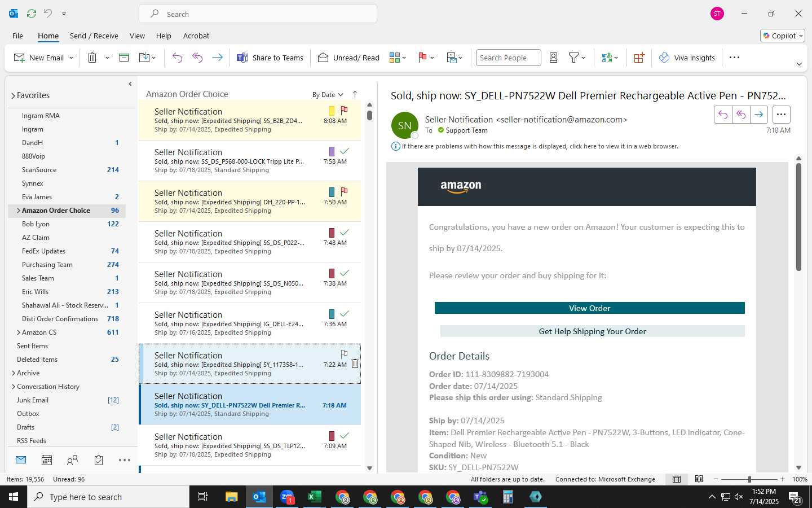Click the ribbon more commands ellipsis

pos(734,58)
